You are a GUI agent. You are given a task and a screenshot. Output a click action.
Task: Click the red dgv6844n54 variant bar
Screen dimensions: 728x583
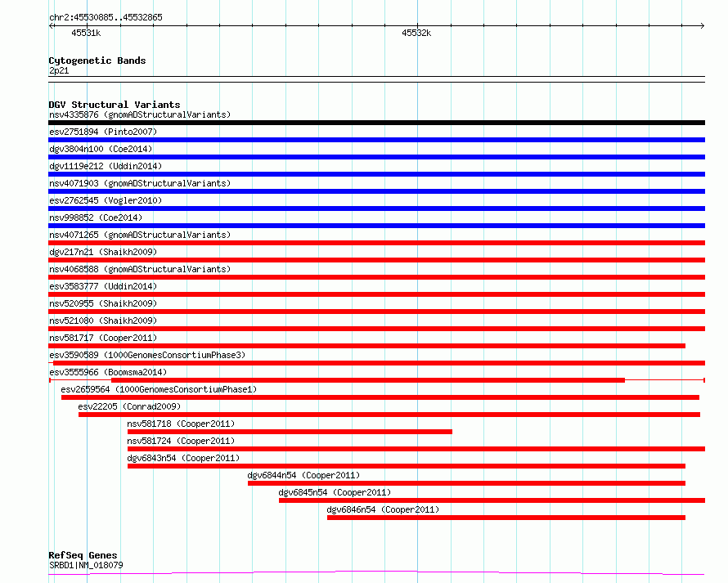click(x=466, y=483)
